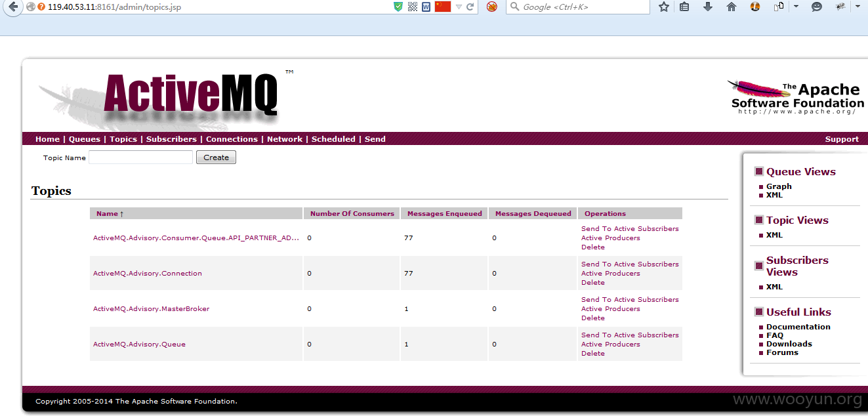Open the Topics menu item
The image size is (868, 418).
(123, 139)
